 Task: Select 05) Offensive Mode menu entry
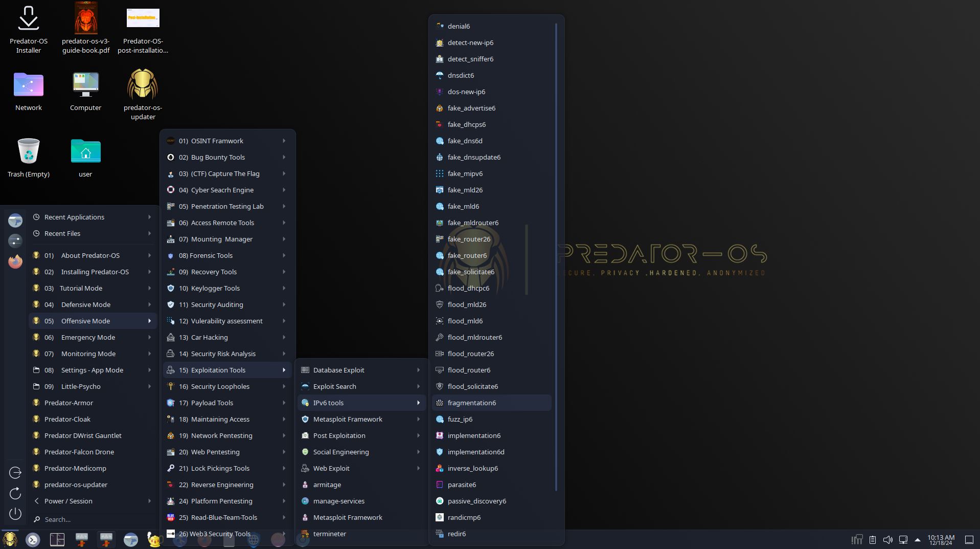click(x=92, y=321)
